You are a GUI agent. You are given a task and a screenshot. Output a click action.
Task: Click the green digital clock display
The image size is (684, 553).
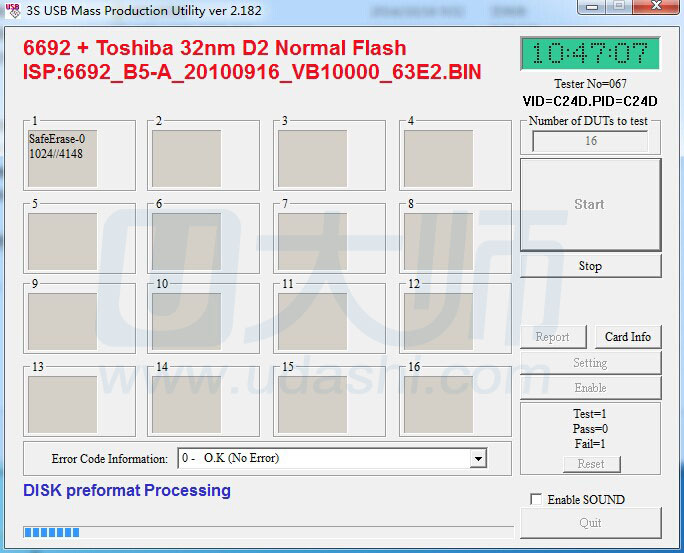point(590,54)
